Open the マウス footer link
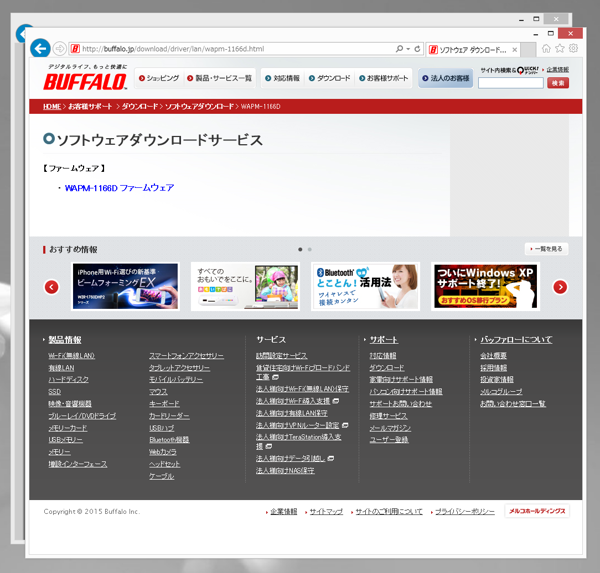The width and height of the screenshot is (600, 573). [x=158, y=392]
